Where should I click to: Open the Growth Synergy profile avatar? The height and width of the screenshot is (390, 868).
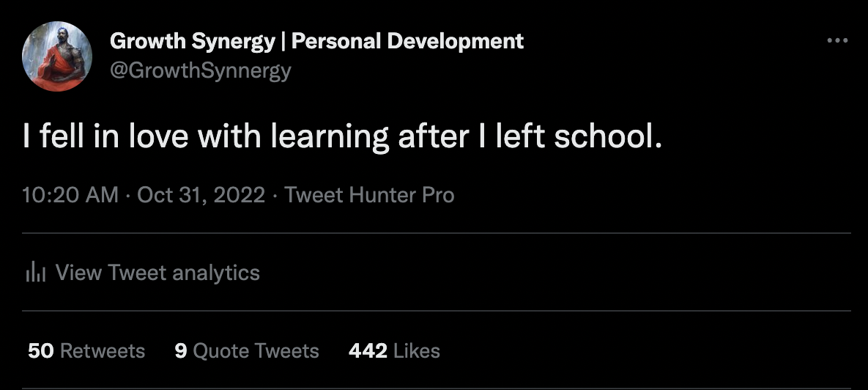tap(57, 56)
